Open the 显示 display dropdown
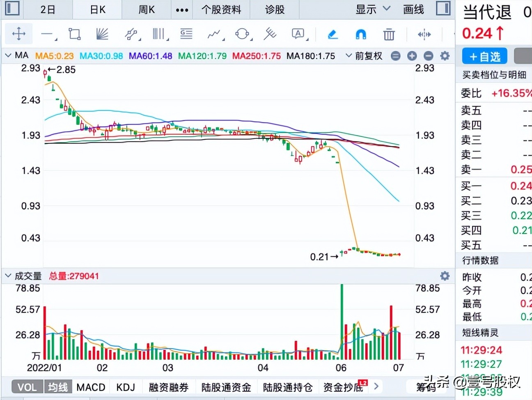 [x=372, y=9]
